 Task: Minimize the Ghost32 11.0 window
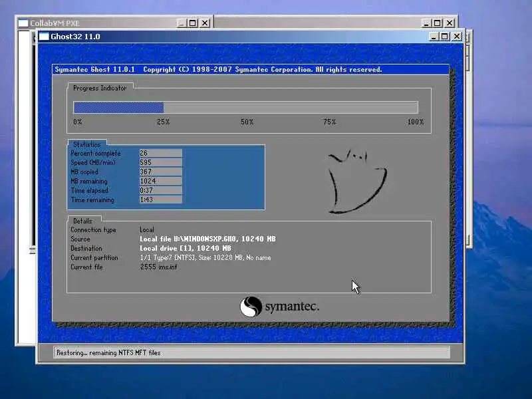point(434,37)
